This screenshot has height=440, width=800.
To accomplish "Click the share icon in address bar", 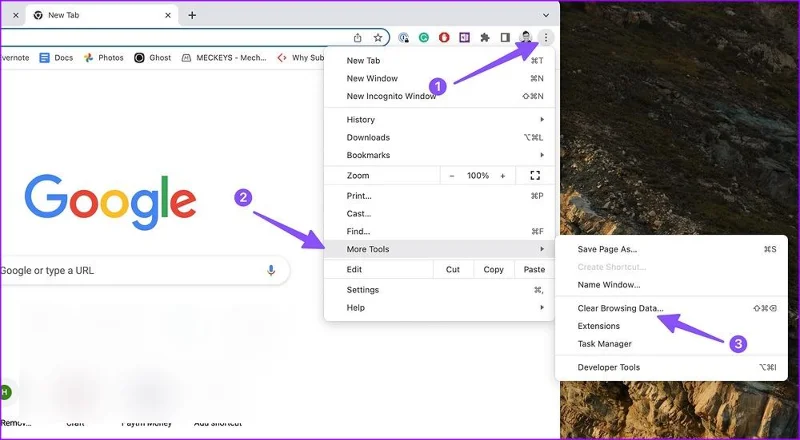I will (x=358, y=37).
